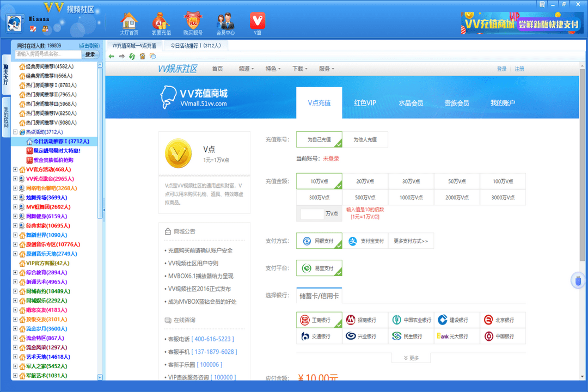Click the red V篇 icon in toolbar
588x392 pixels.
257,23
